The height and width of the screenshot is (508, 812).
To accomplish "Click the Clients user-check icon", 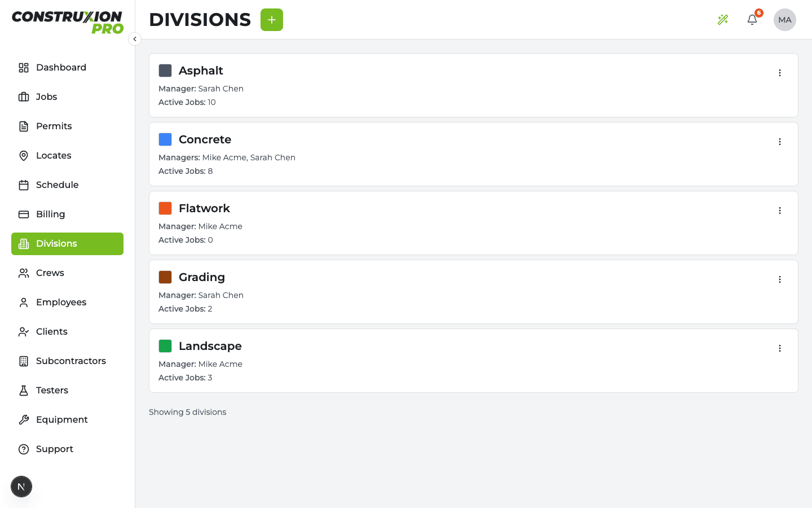I will 24,332.
